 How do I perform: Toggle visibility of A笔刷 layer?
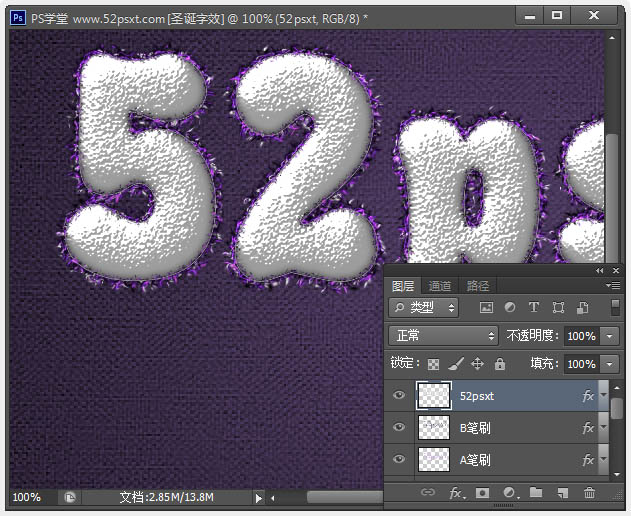(x=399, y=460)
